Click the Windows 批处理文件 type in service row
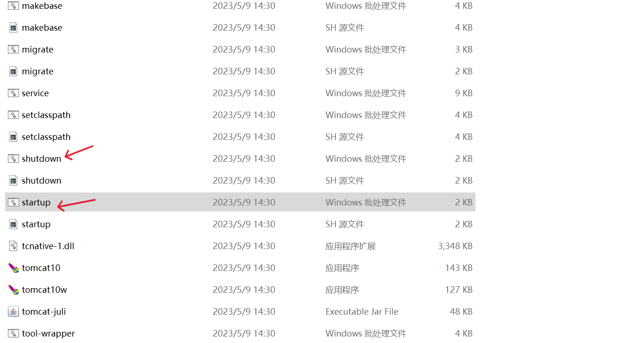The image size is (644, 343). pyautogui.click(x=366, y=93)
